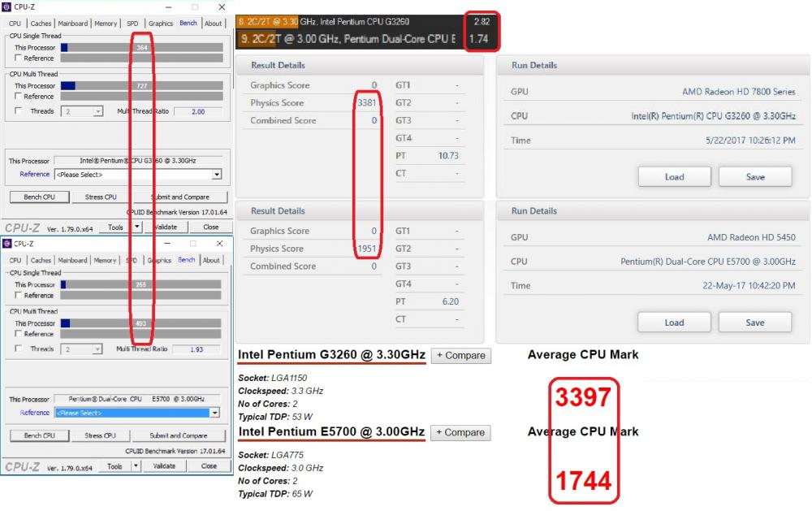Screen dimensions: 812x511
Task: Click Stress CPU in the E5700 CPU-Z window
Action: click(100, 435)
